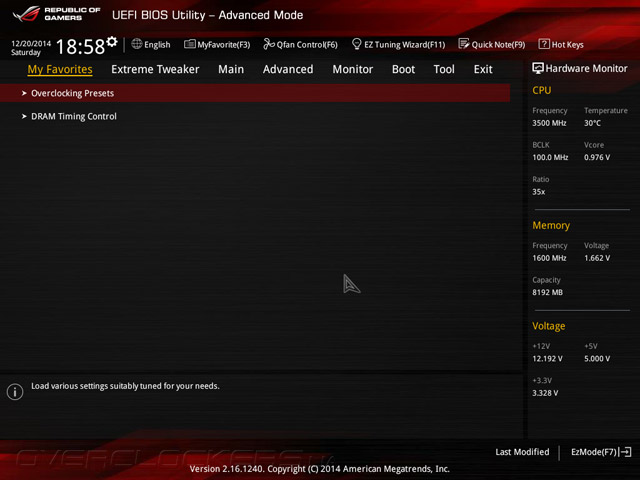This screenshot has width=640, height=480.
Task: Select Overclocking Presets entry
Action: 255,93
